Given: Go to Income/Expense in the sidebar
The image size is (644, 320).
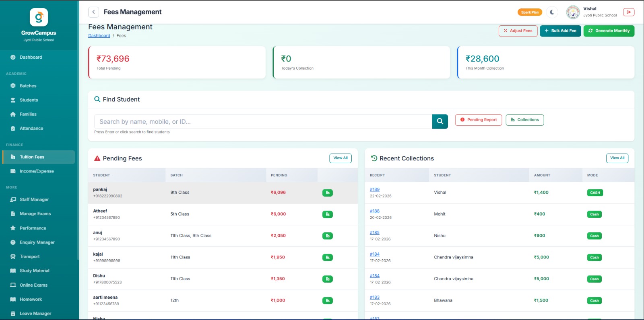Looking at the screenshot, I should tap(37, 171).
